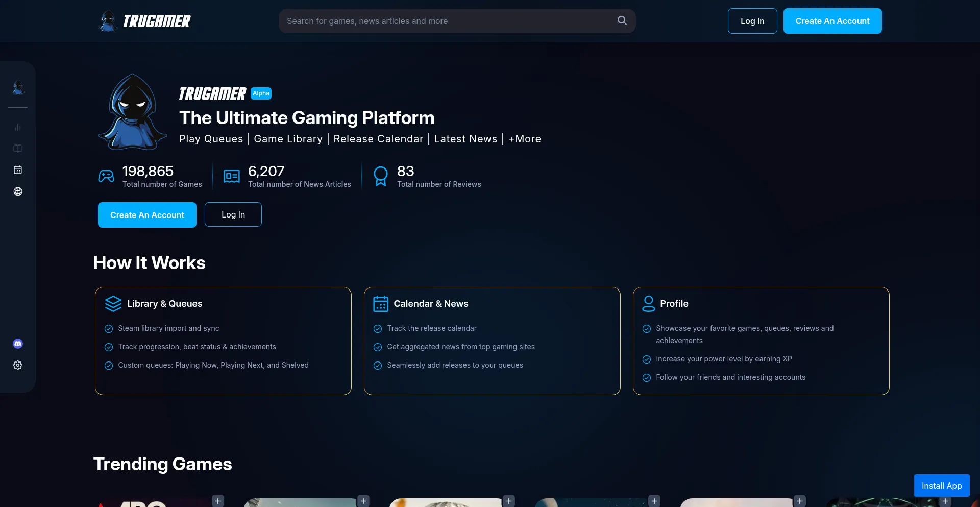Open settings gear in left sidebar
Image resolution: width=980 pixels, height=507 pixels.
(18, 365)
